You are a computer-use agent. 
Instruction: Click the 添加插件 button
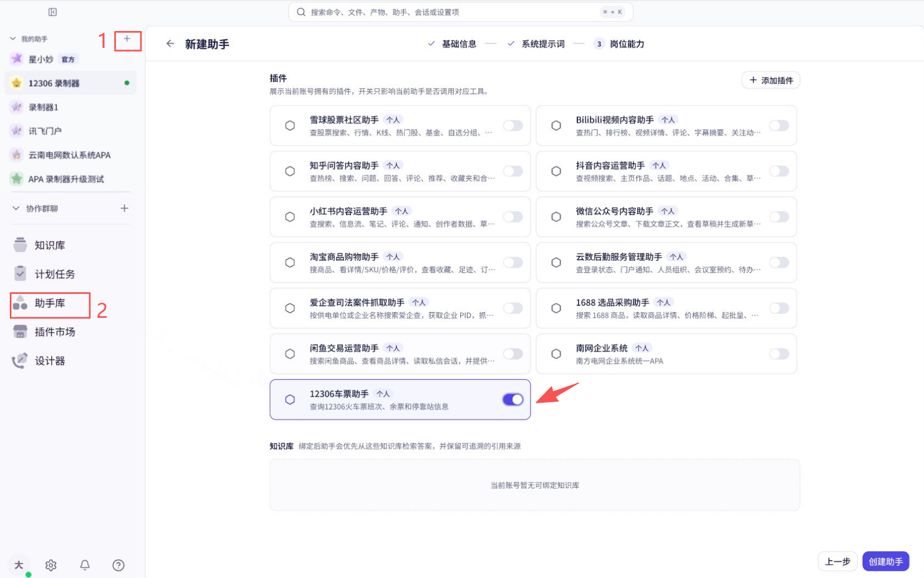pyautogui.click(x=771, y=80)
